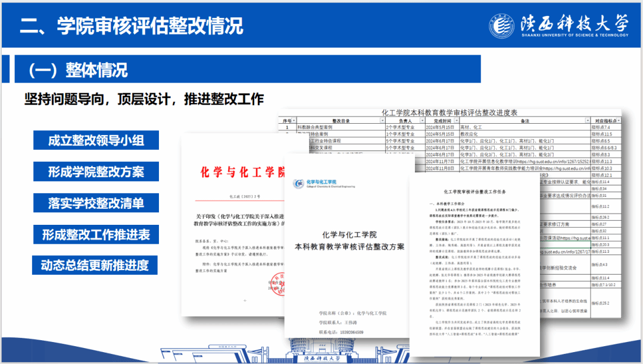
Task: Open the 对应指标点 column filter arrow
Action: point(618,120)
